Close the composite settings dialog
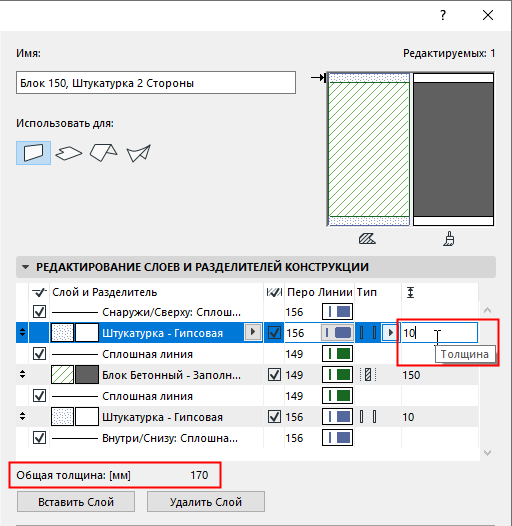Screen dimensions: 512x526 488,15
